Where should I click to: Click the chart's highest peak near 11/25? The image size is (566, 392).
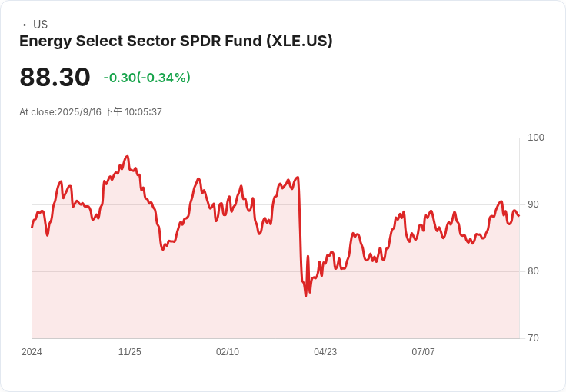pyautogui.click(x=127, y=157)
